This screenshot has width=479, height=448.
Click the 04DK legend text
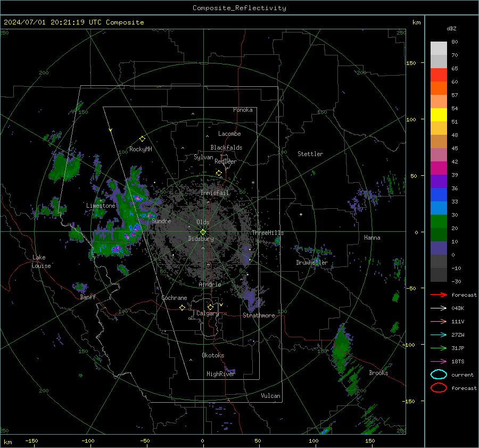pos(458,308)
